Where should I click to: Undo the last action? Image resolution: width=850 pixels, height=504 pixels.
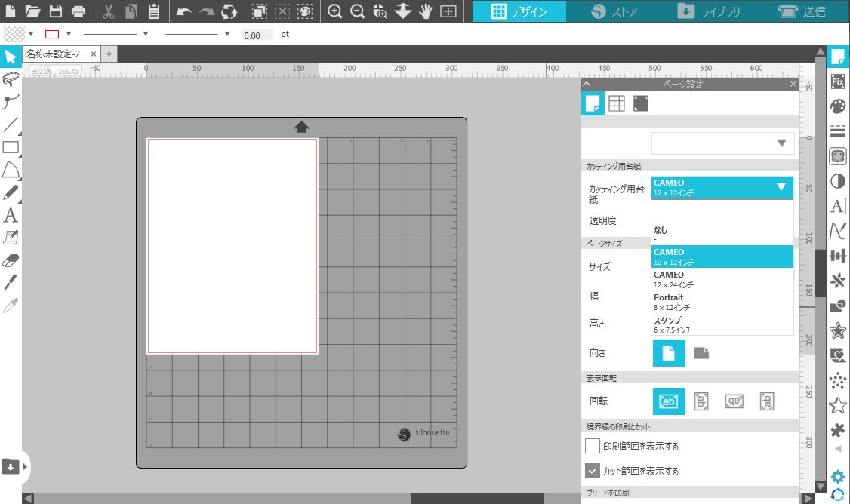pos(183,11)
